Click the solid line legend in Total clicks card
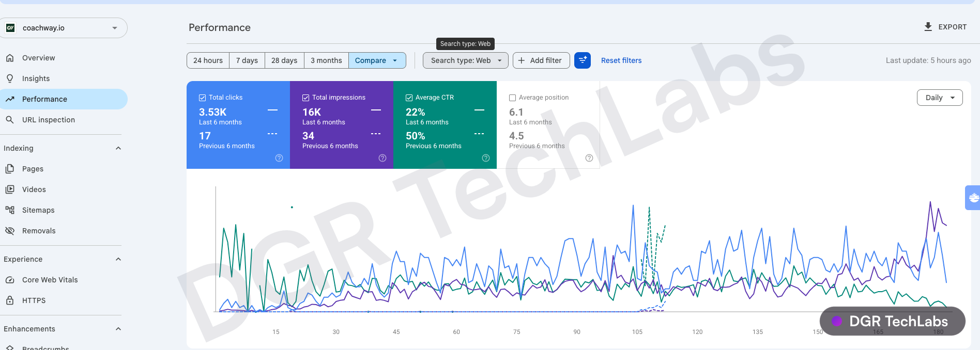The width and height of the screenshot is (980, 350). click(273, 110)
